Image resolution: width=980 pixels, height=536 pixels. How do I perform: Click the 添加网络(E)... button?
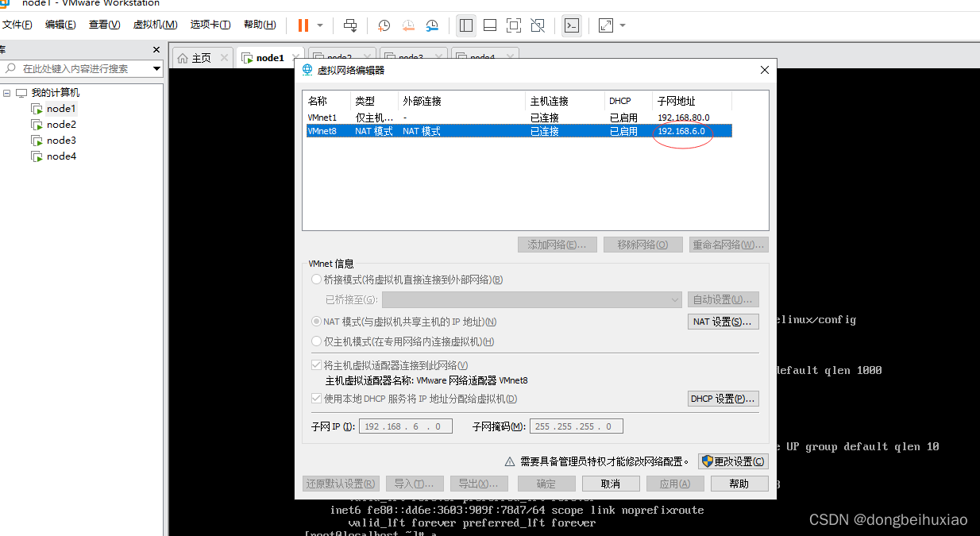(x=557, y=245)
